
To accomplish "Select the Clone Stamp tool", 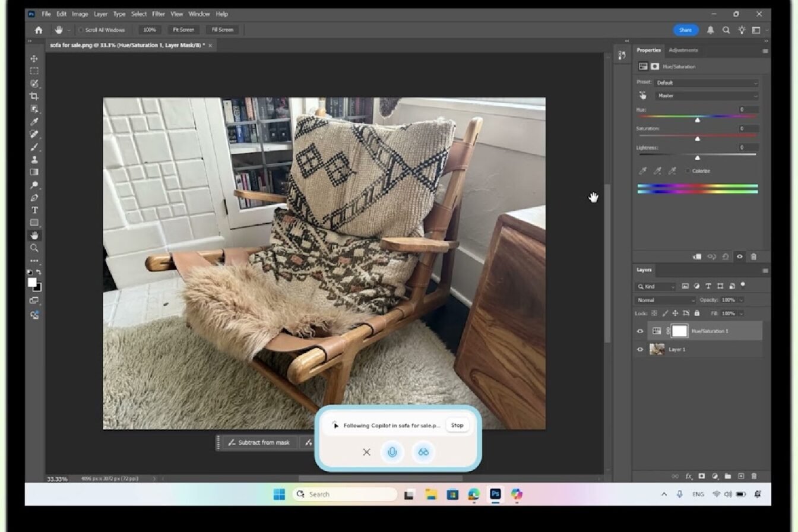I will click(34, 160).
